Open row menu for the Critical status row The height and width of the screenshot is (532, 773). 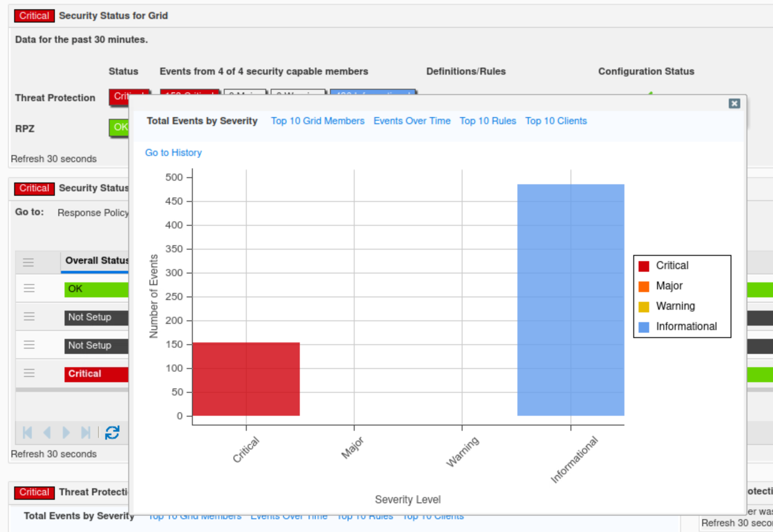click(29, 373)
